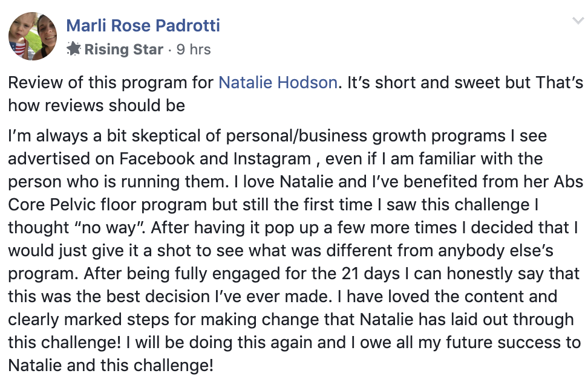588x388 pixels.
Task: Click the Rising Star badge star icon
Action: click(74, 49)
